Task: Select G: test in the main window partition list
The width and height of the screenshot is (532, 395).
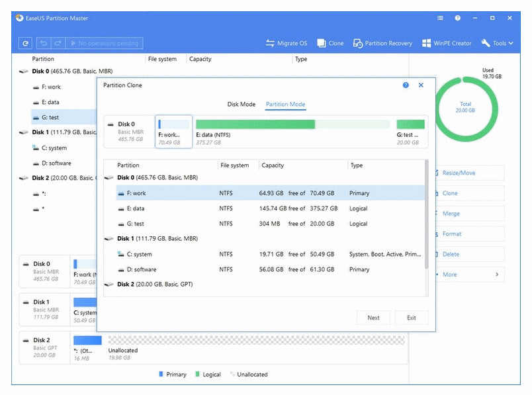Action: point(50,117)
